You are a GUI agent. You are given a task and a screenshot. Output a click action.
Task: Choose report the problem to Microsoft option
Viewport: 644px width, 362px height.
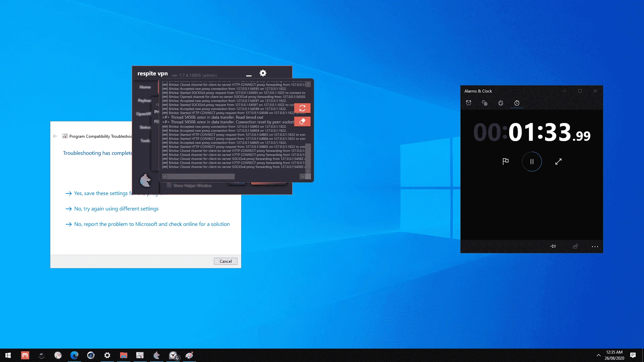[x=148, y=224]
